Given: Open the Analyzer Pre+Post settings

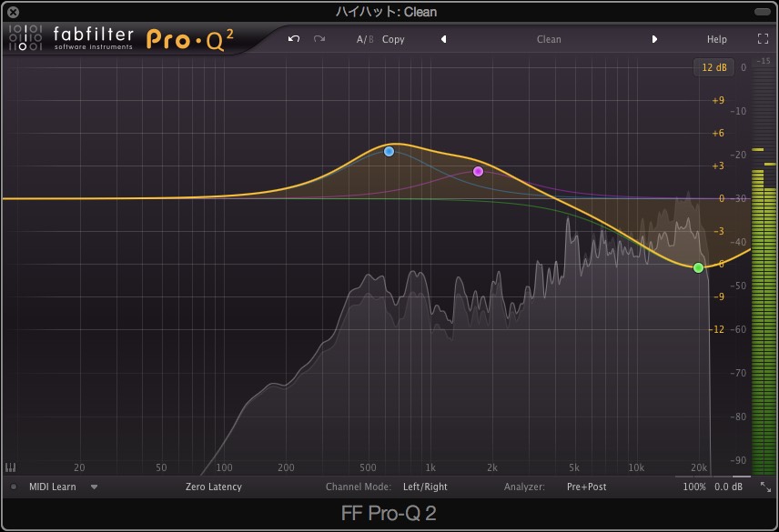Looking at the screenshot, I should [586, 487].
